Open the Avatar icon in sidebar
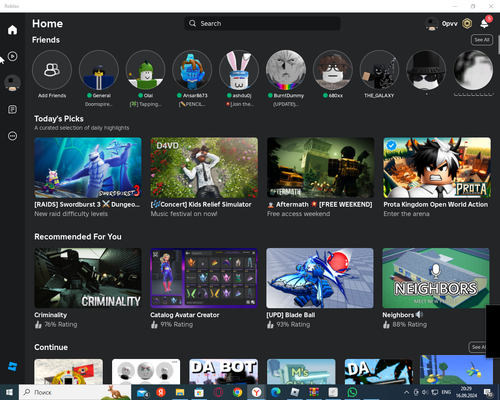500x400 pixels. [x=12, y=83]
